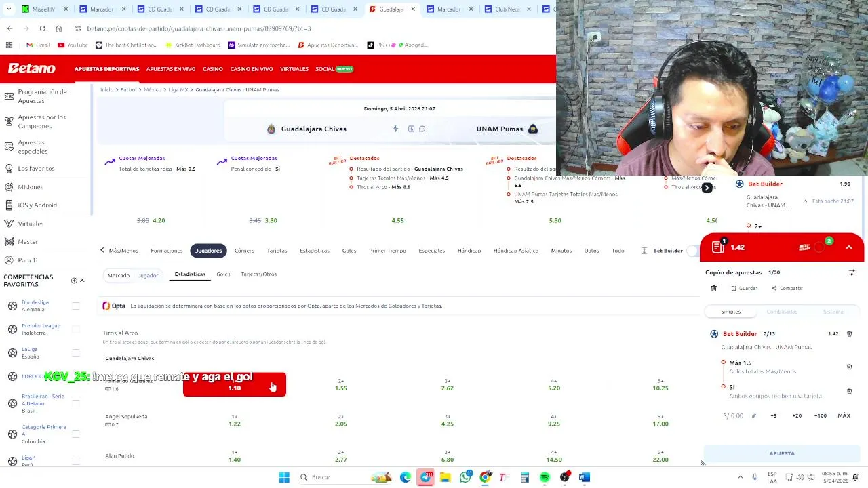Click the Windows Start button

coord(284,477)
